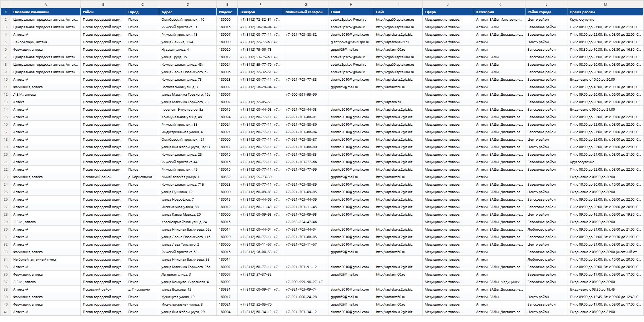644x322 pixels.
Task: Select the 'улица Льва Толстого, 2' cell
Action: tap(188, 244)
